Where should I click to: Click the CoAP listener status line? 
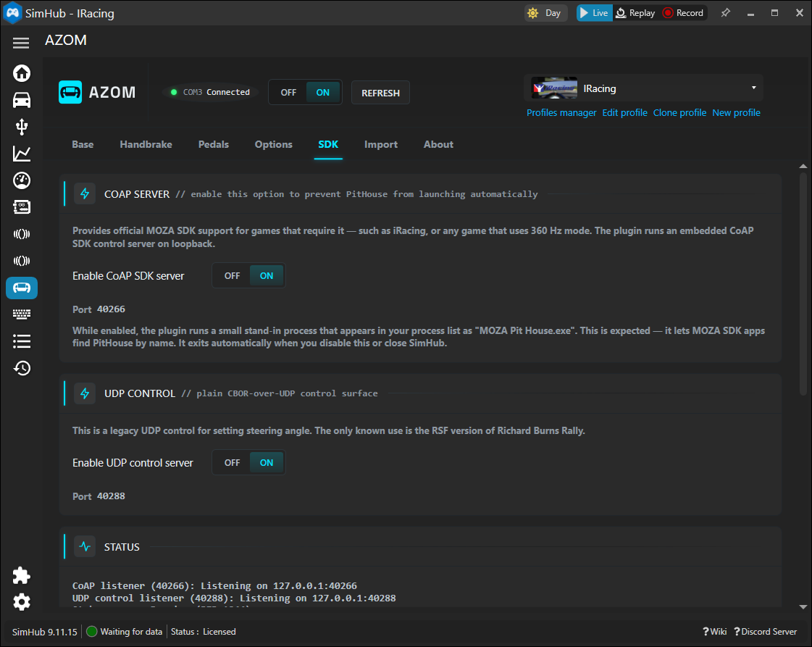(x=214, y=585)
